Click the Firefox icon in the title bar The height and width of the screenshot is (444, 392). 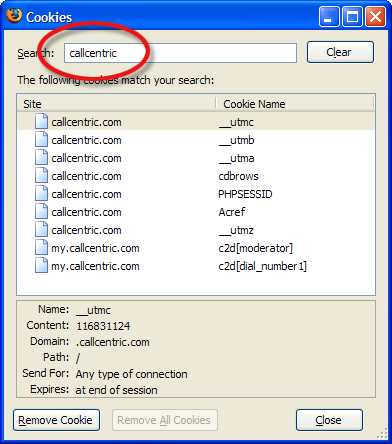14,16
